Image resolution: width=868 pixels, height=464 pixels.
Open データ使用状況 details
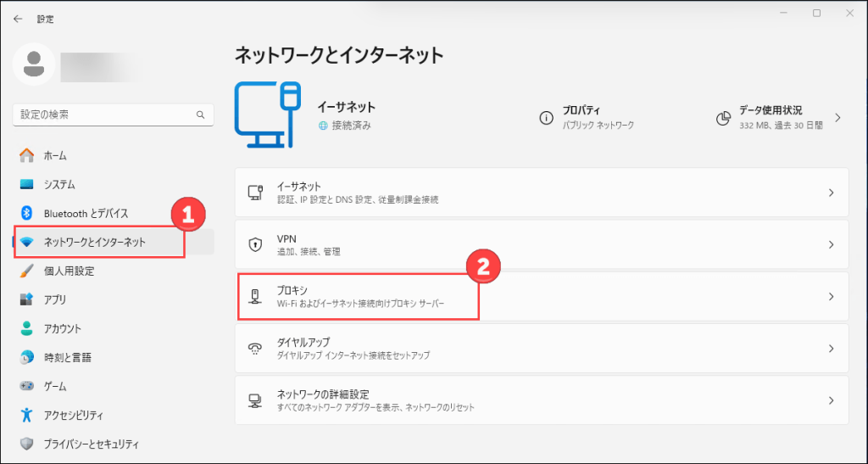tap(779, 117)
